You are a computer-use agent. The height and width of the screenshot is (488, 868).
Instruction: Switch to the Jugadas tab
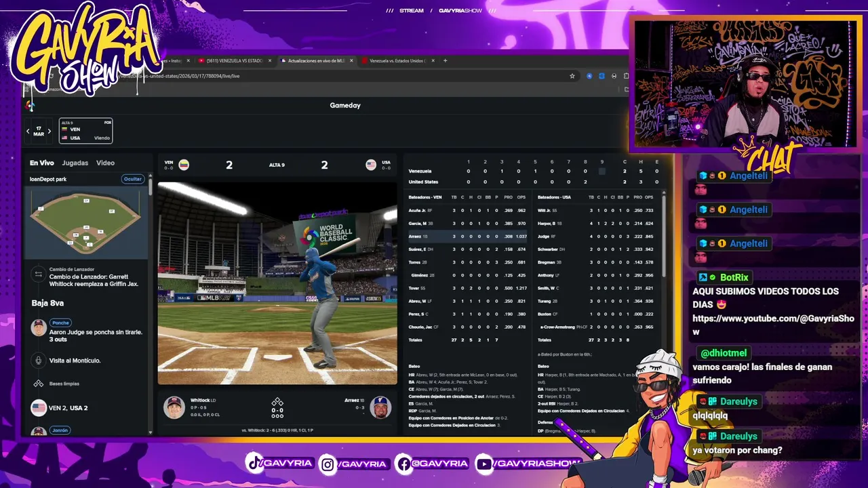coord(75,163)
